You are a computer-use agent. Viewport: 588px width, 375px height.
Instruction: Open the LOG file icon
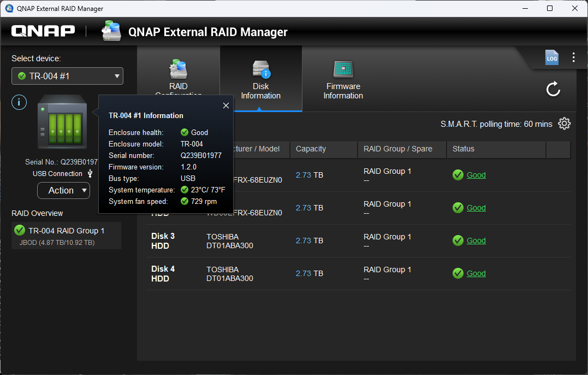(552, 58)
